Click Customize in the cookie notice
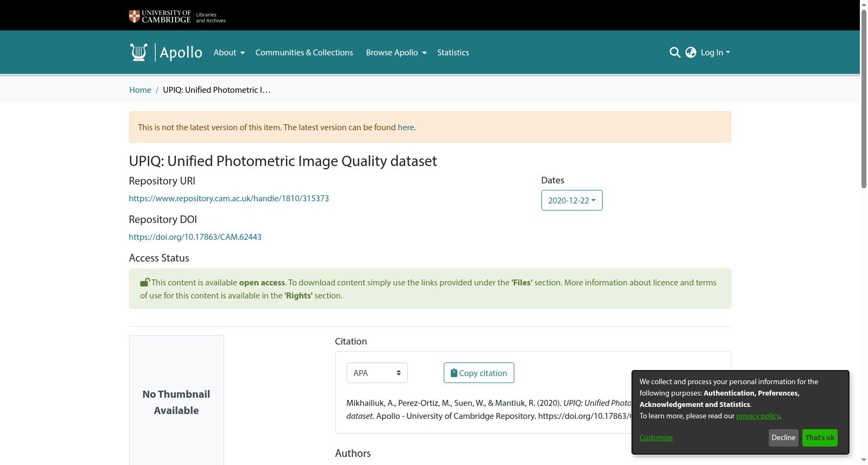The height and width of the screenshot is (465, 868). pos(656,438)
